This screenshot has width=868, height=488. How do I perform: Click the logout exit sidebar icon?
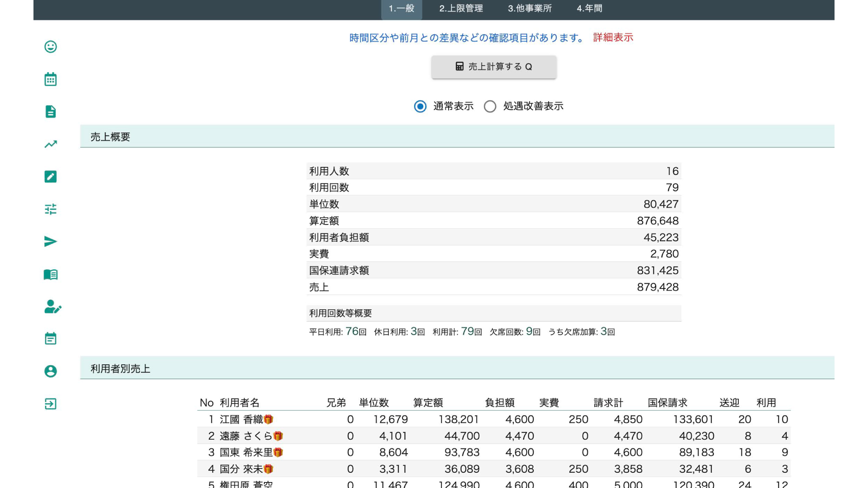tap(50, 404)
